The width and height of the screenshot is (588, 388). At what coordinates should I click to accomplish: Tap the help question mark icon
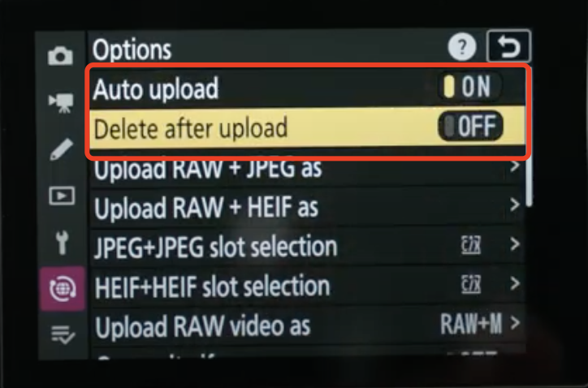click(462, 47)
